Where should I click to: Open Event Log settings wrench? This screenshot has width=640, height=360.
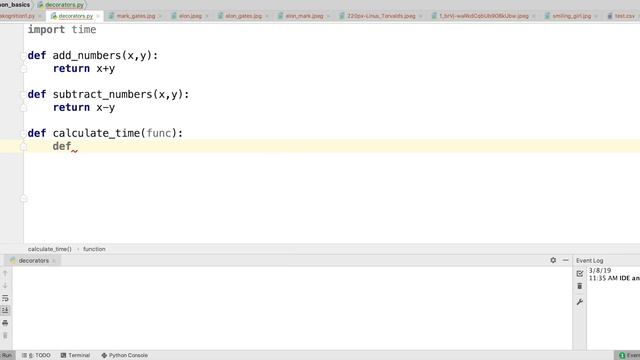point(580,302)
